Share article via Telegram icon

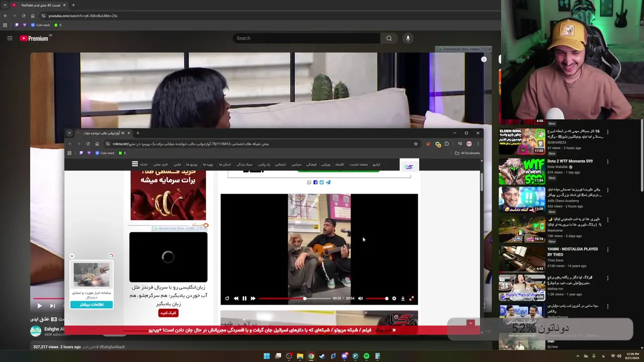click(328, 182)
